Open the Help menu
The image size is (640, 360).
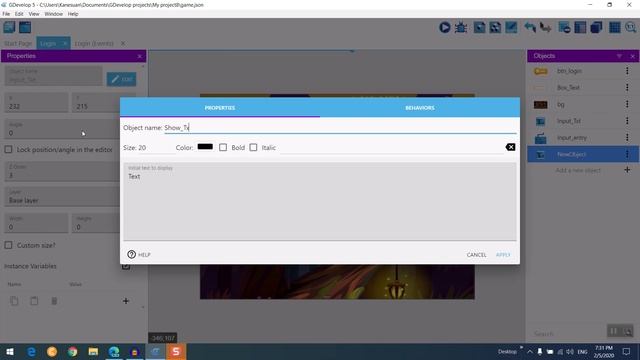pyautogui.click(x=73, y=14)
